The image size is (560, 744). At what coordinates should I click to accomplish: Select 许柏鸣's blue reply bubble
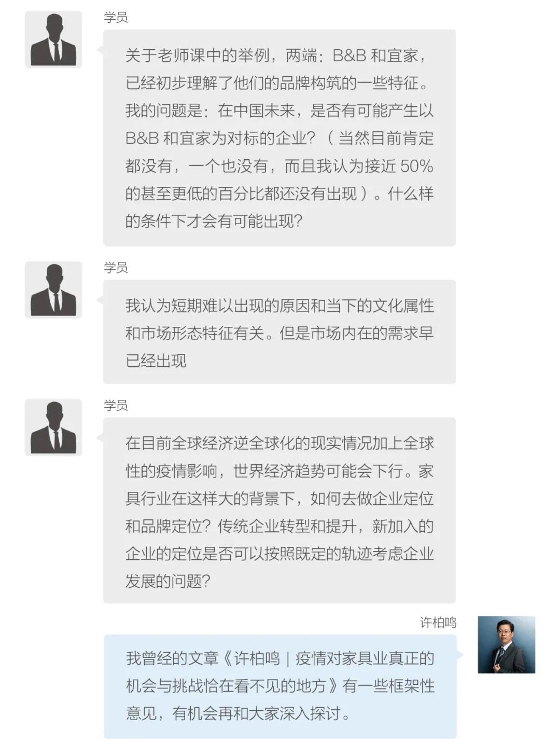[280, 686]
